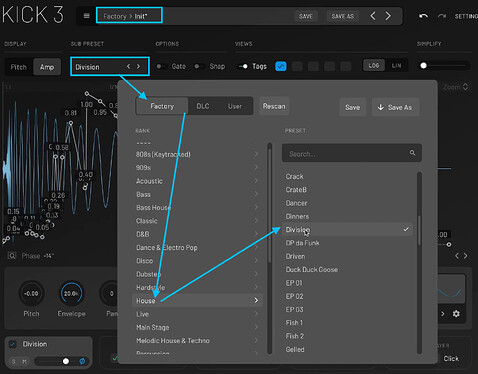Image resolution: width=478 pixels, height=374 pixels.
Task: Click the phase invert icon on Division layer
Action: coord(82,361)
